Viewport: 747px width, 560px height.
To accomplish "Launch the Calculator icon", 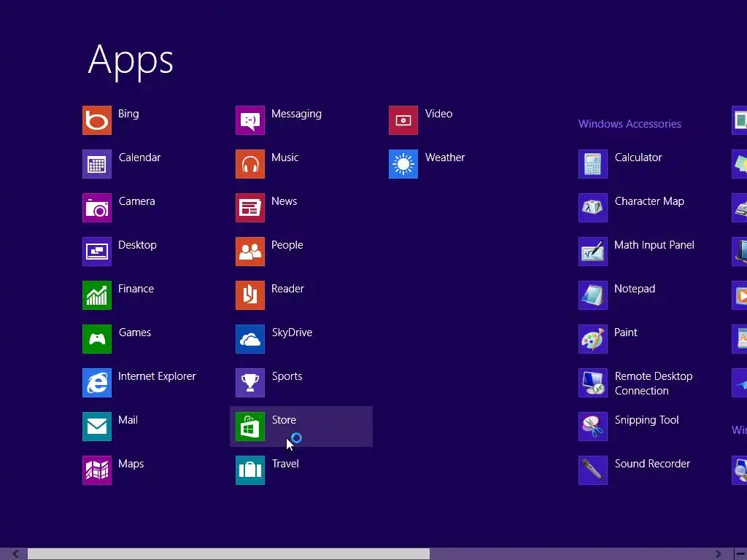I will point(592,164).
